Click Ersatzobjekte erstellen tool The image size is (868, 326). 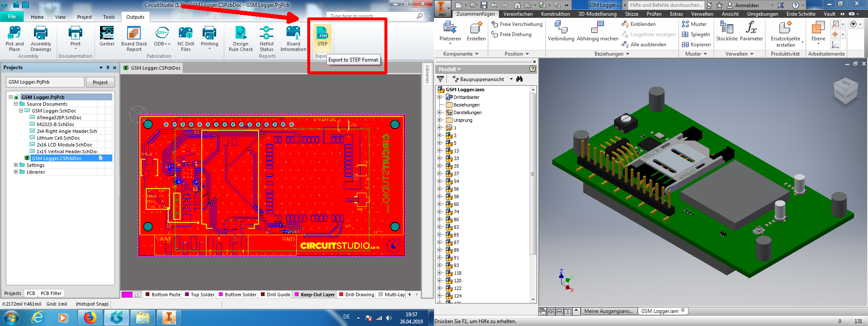tap(786, 34)
